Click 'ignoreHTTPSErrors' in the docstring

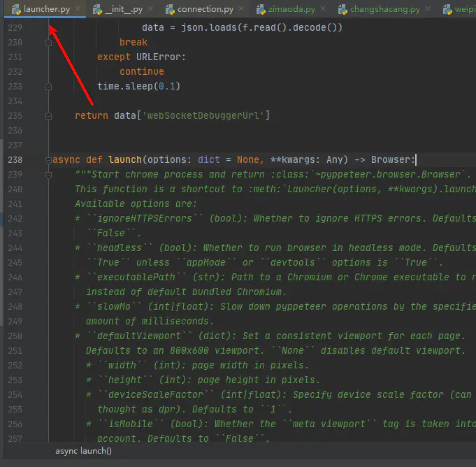(x=145, y=218)
